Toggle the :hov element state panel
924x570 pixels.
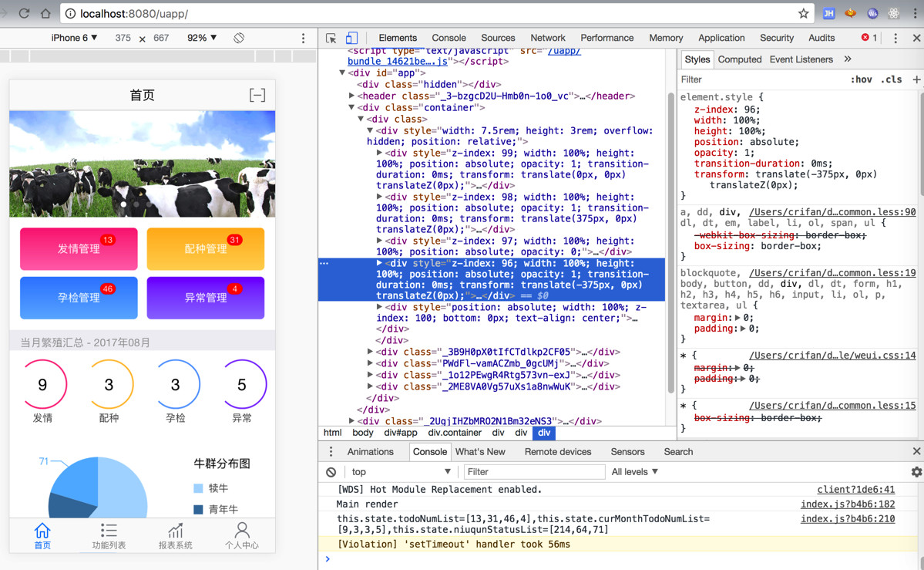coord(861,79)
